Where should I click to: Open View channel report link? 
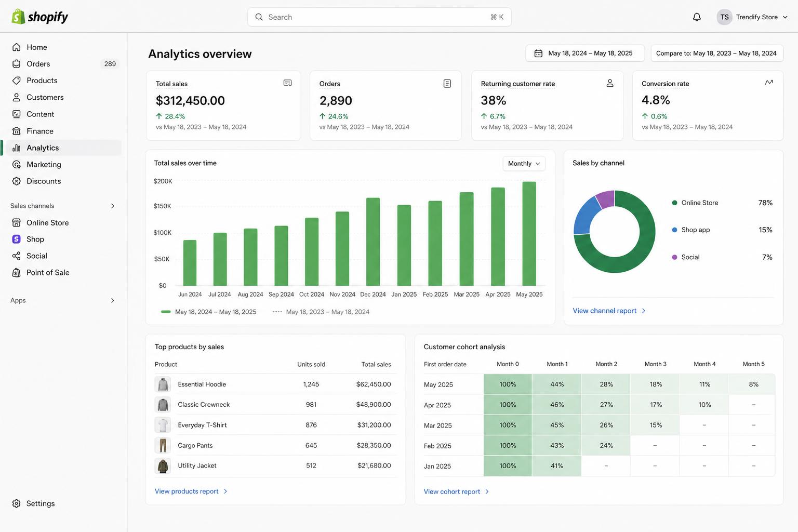pyautogui.click(x=609, y=311)
